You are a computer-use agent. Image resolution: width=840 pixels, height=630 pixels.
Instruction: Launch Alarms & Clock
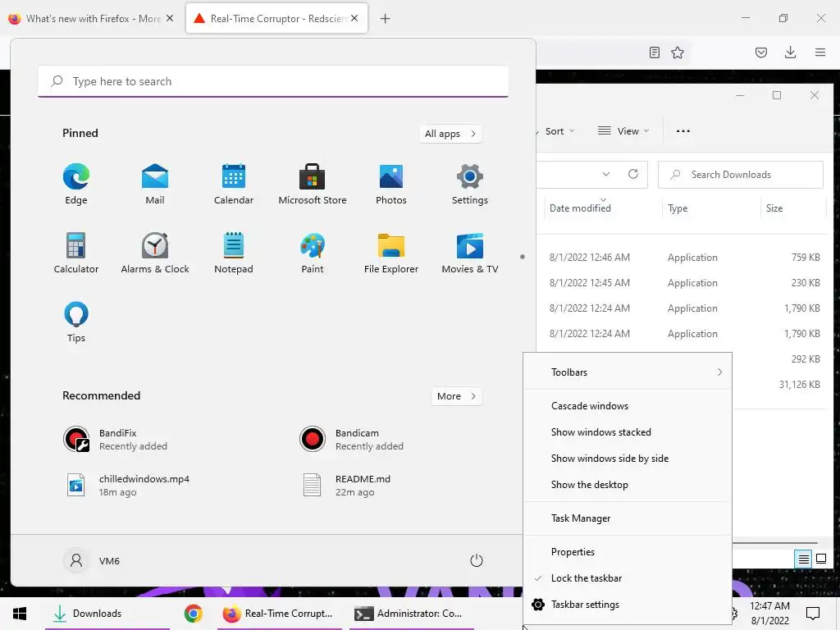click(x=155, y=253)
